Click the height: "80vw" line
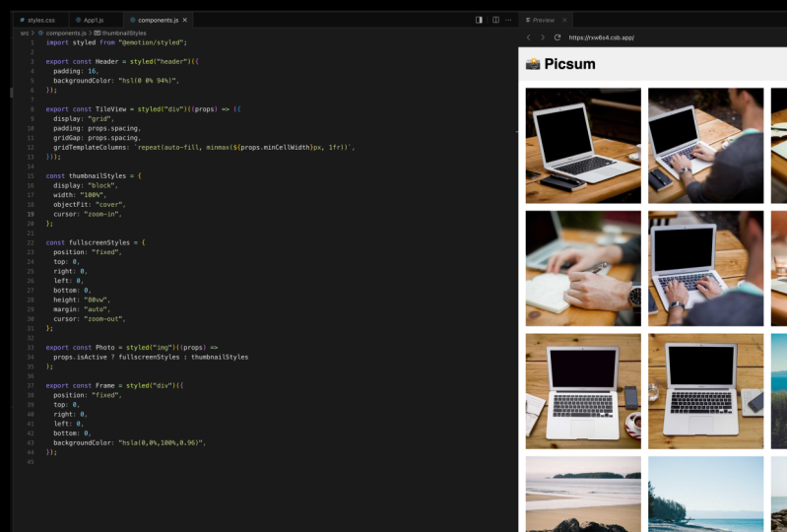Screen dimensions: 787x532 82,300
